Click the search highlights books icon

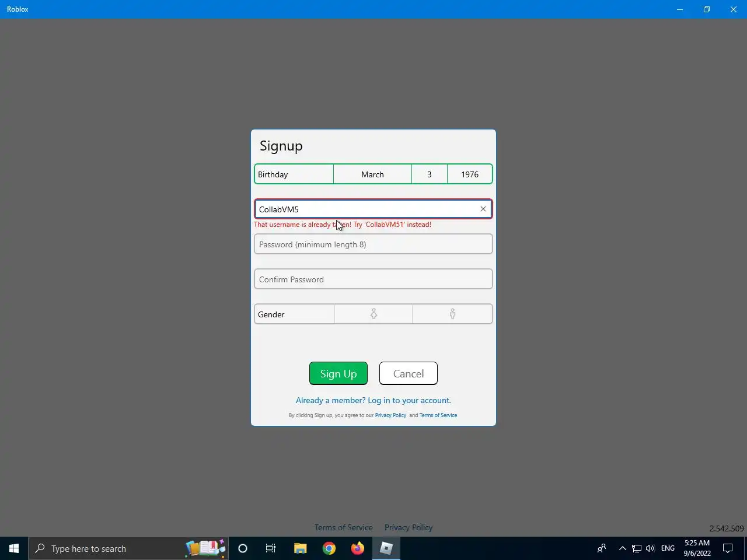[x=205, y=548]
